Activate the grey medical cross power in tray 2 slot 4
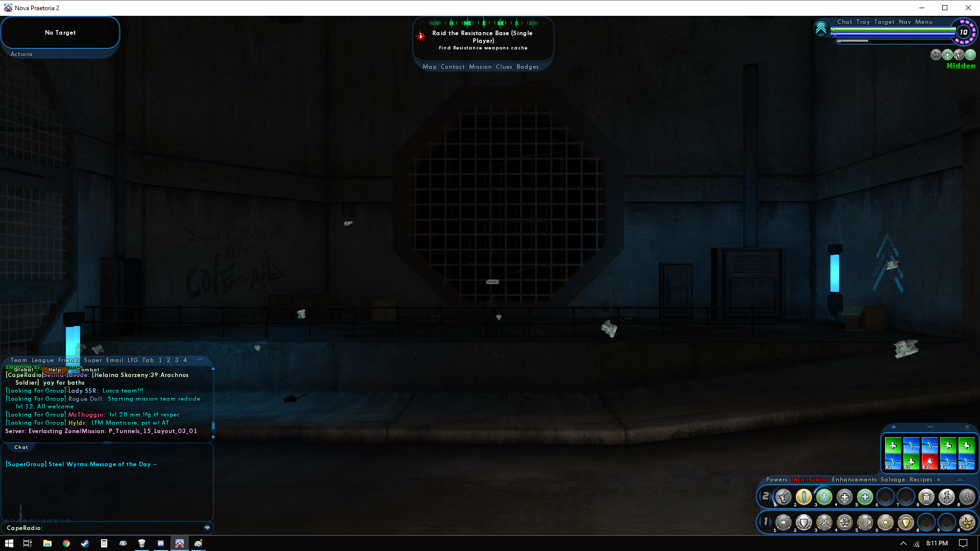Image resolution: width=980 pixels, height=551 pixels. [x=845, y=496]
